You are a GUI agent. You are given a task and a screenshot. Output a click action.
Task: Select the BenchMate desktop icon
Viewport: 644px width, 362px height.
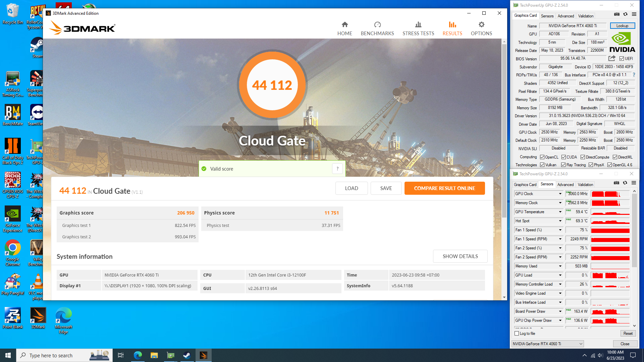(x=13, y=115)
